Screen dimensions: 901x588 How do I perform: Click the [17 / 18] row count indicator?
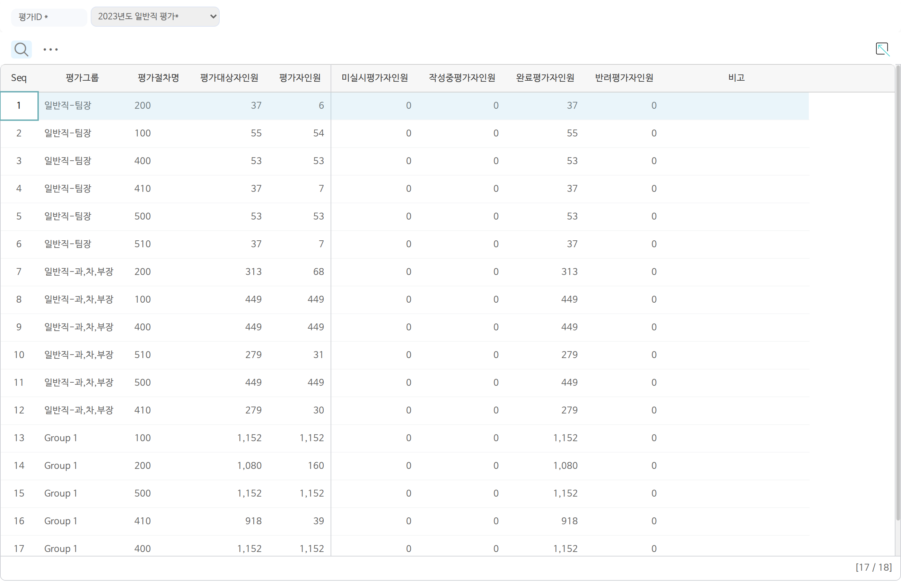(x=873, y=568)
